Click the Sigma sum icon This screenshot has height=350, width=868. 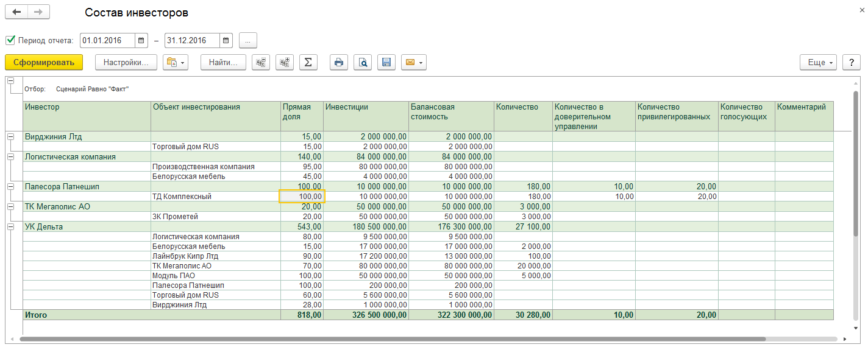point(308,62)
